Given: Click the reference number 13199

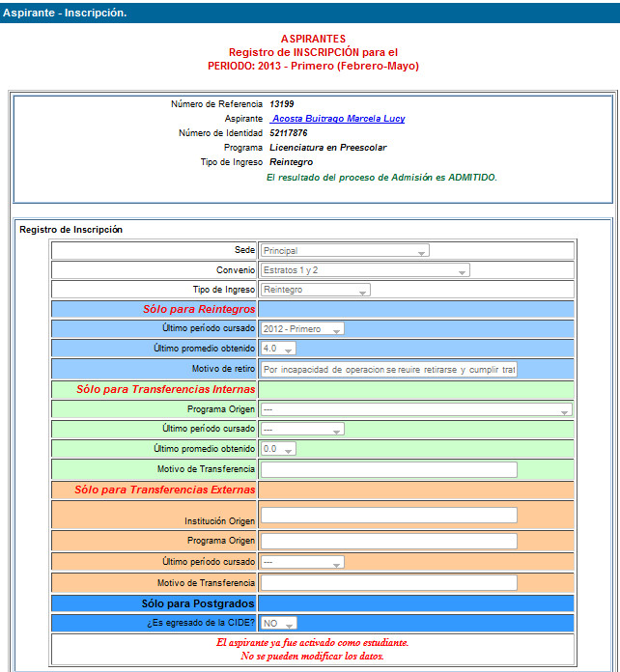Looking at the screenshot, I should [282, 104].
